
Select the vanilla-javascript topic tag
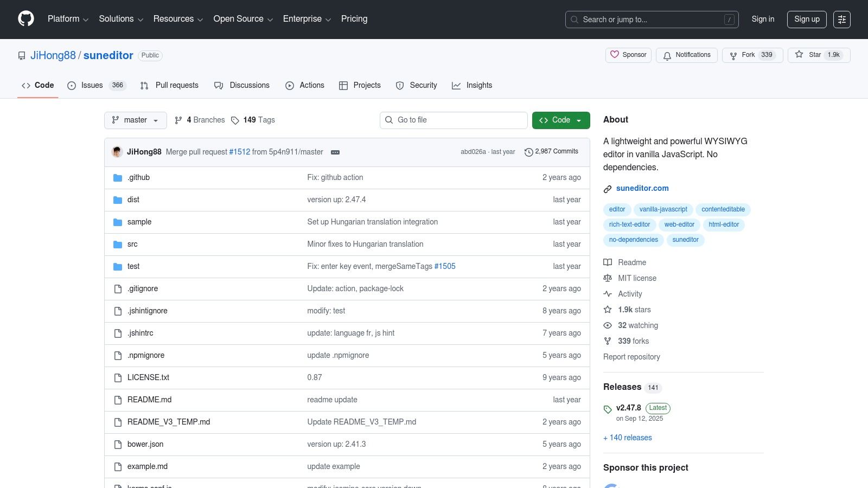(x=663, y=209)
